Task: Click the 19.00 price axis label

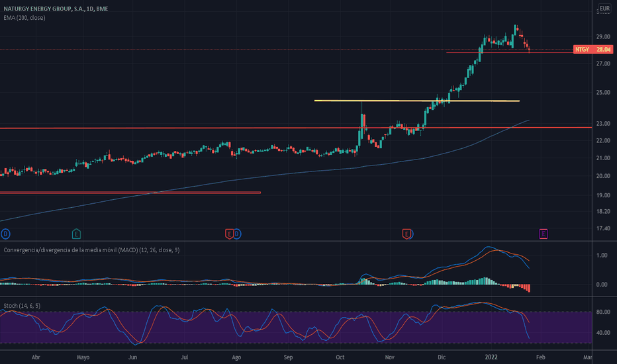Action: click(603, 195)
